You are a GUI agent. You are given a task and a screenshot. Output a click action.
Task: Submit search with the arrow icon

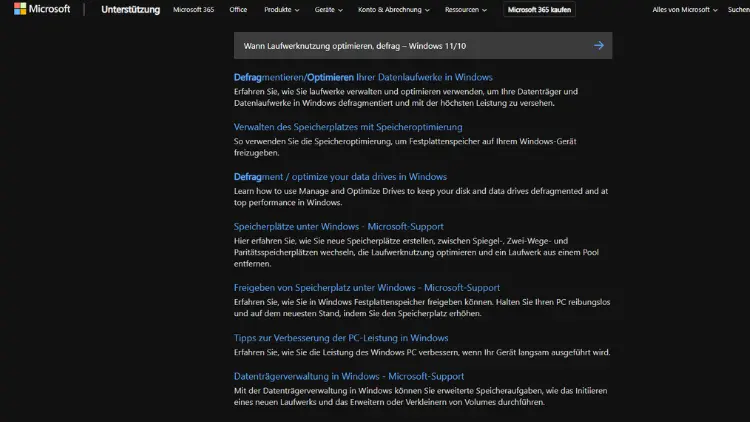pyautogui.click(x=598, y=45)
